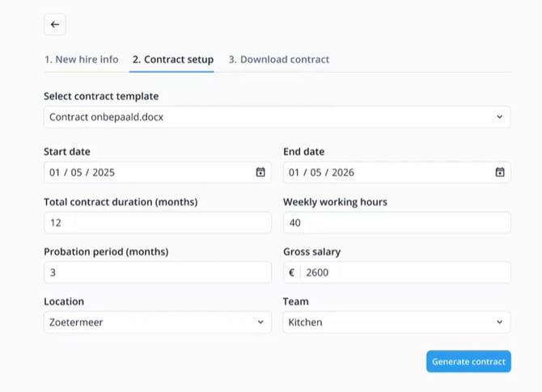
Task: Open the Download contract tab
Action: coord(279,60)
